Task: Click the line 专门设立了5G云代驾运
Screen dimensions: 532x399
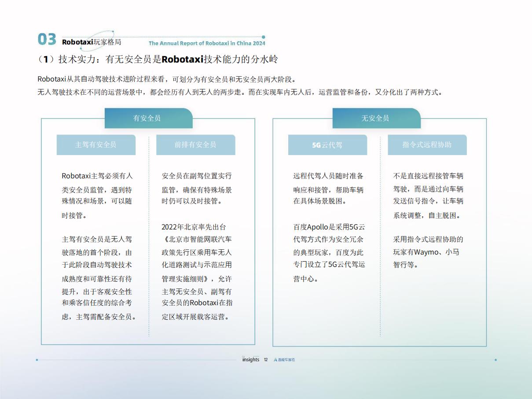Action: coord(329,265)
